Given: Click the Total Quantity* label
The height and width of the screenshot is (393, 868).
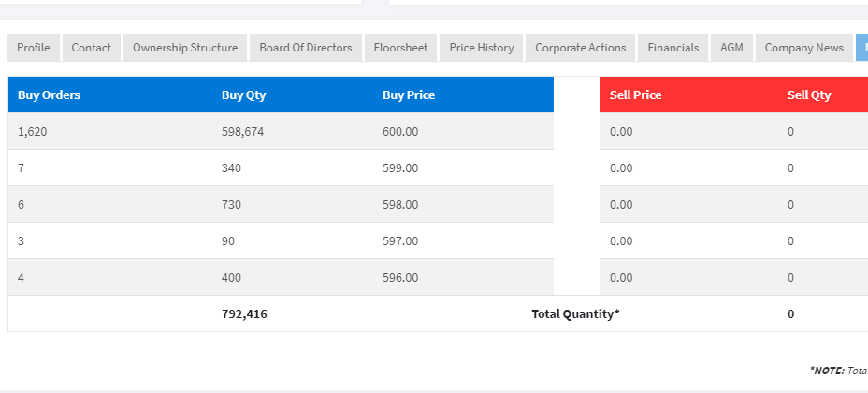Looking at the screenshot, I should pyautogui.click(x=576, y=313).
